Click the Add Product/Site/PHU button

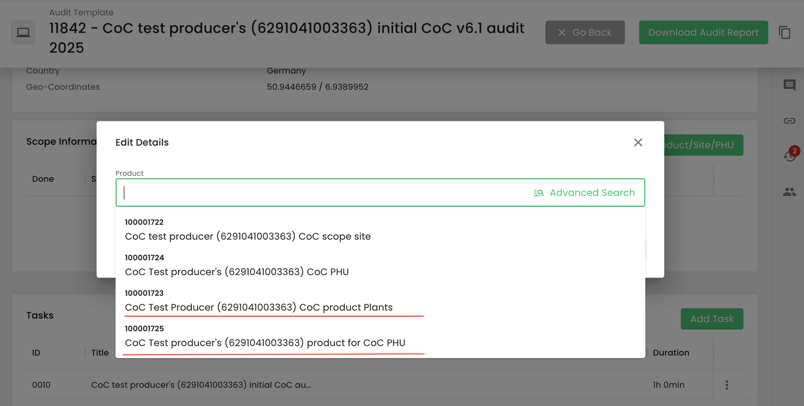point(699,145)
